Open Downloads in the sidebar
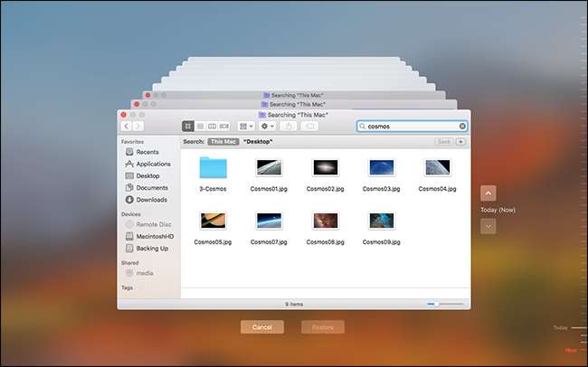 [151, 199]
